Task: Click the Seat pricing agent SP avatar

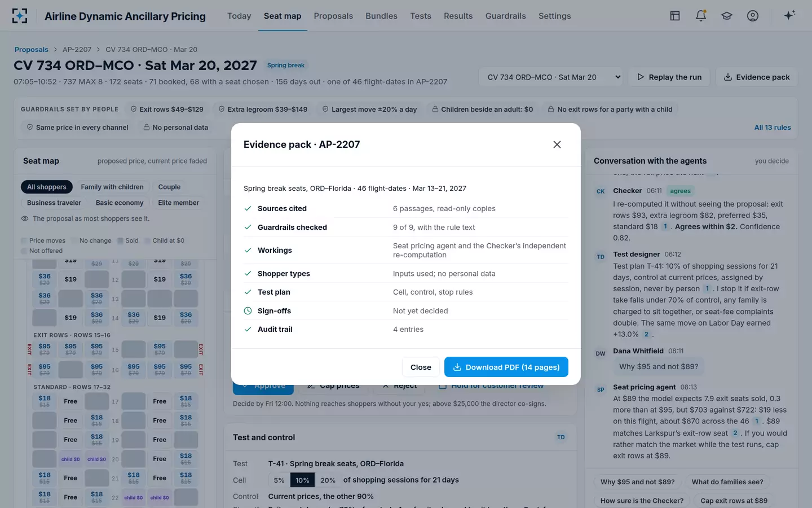Action: click(601, 389)
